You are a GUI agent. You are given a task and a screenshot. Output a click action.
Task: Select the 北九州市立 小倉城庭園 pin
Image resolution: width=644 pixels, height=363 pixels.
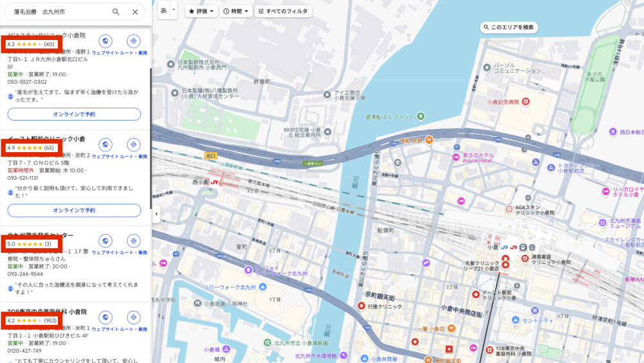tap(267, 342)
